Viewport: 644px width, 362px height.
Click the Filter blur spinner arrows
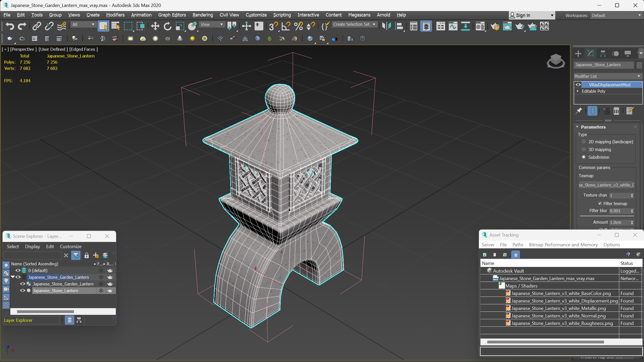632,211
